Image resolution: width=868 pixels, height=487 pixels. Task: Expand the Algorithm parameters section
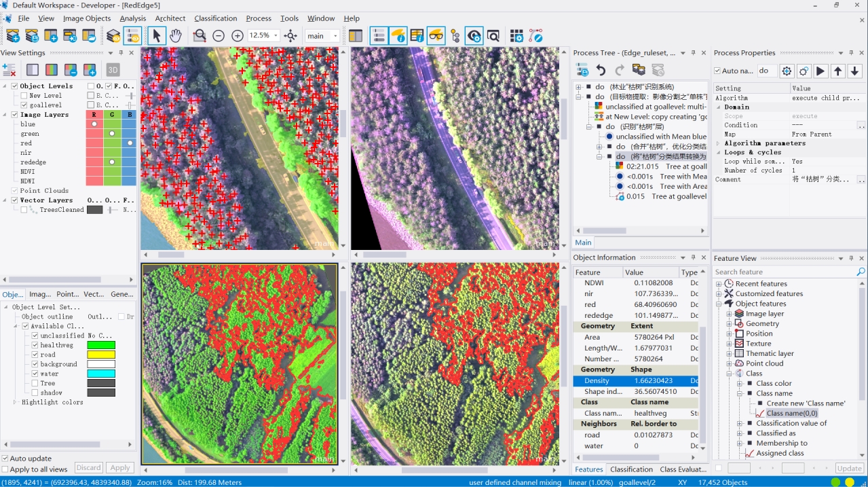[719, 143]
